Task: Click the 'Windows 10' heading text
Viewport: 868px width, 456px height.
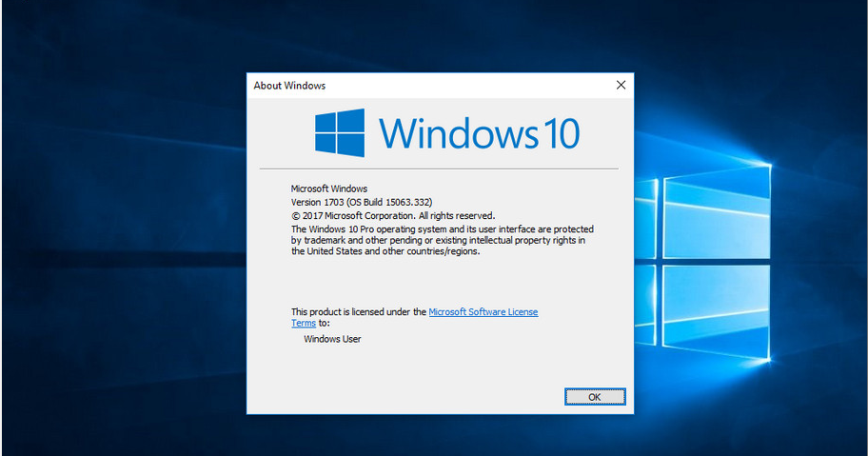Action: 480,133
